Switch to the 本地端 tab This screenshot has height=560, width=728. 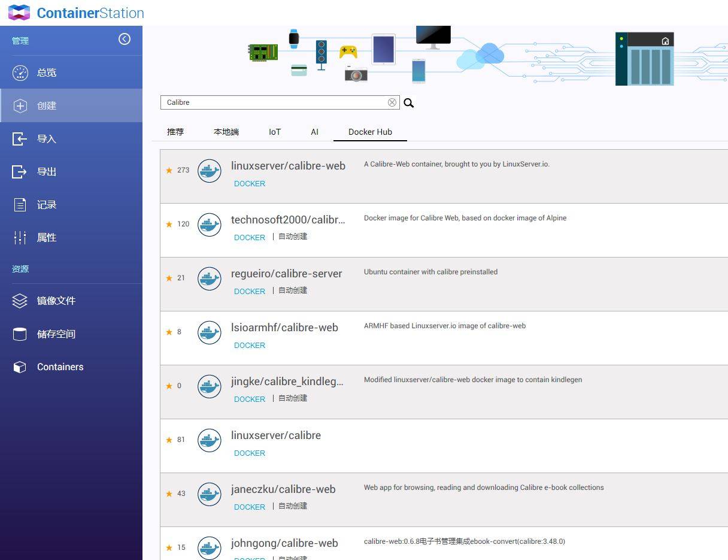226,132
